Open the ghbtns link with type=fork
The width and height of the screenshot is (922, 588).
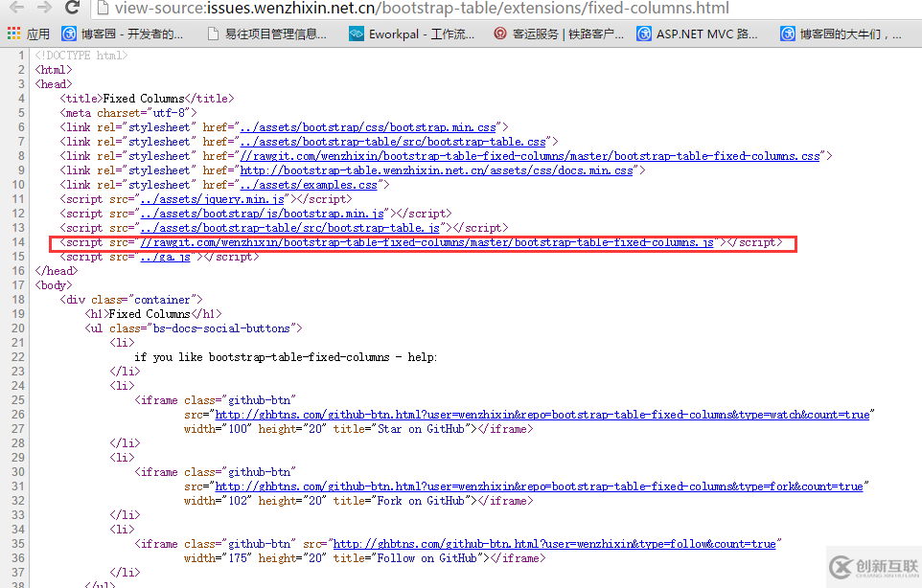pyautogui.click(x=540, y=486)
